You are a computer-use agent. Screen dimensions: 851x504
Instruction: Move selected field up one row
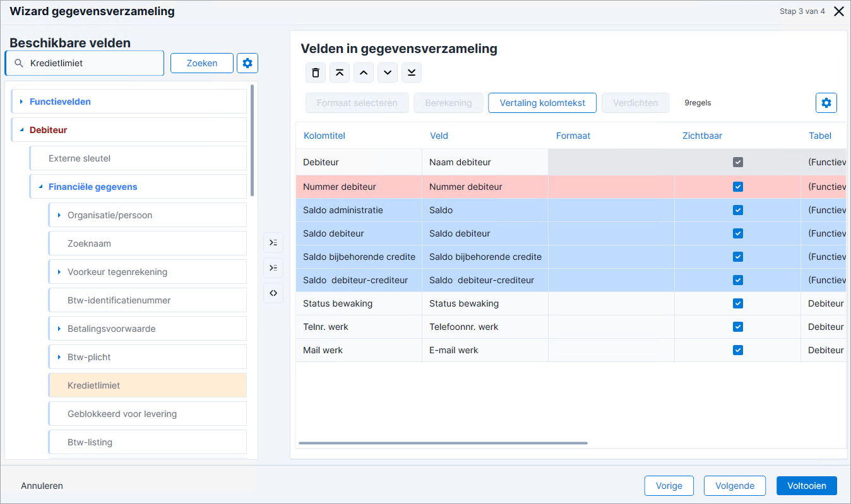click(x=364, y=73)
